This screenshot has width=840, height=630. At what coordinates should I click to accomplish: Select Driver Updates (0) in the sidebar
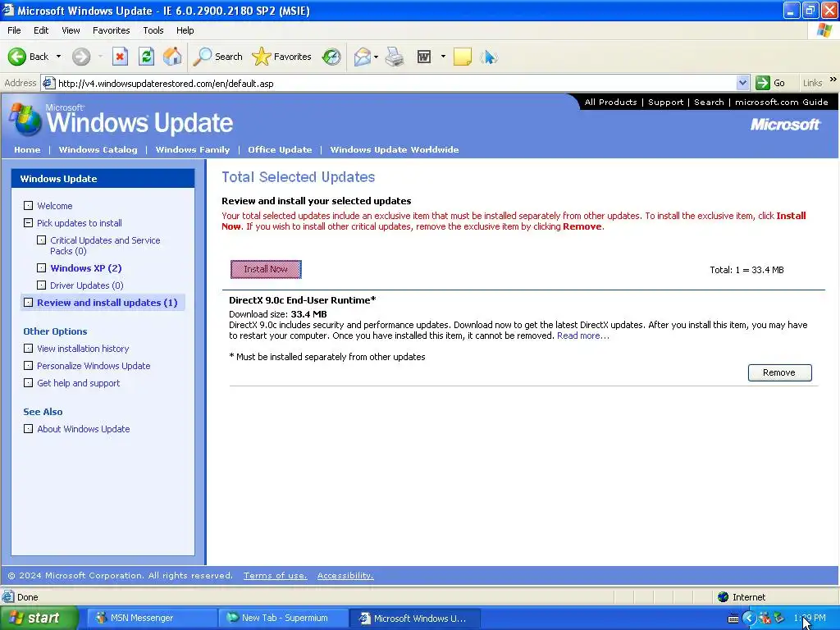coord(87,285)
